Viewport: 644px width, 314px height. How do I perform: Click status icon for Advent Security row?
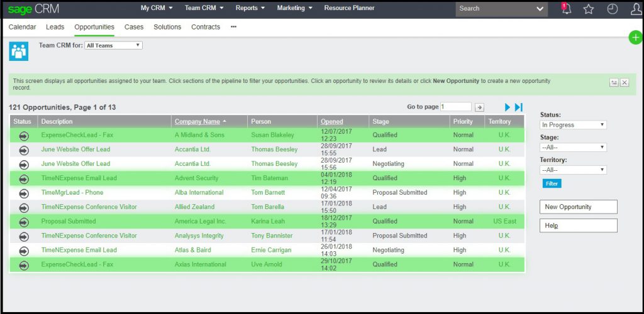[24, 179]
